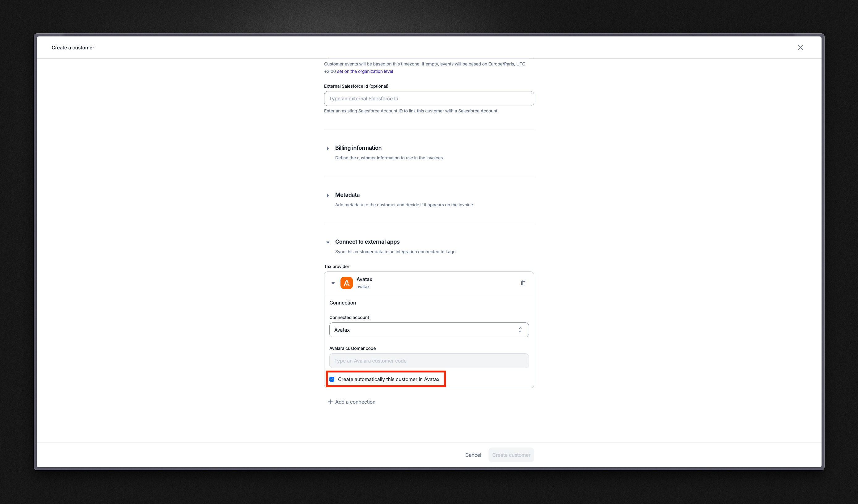This screenshot has height=504, width=858.
Task: Click the Avalara customer code field
Action: point(429,361)
